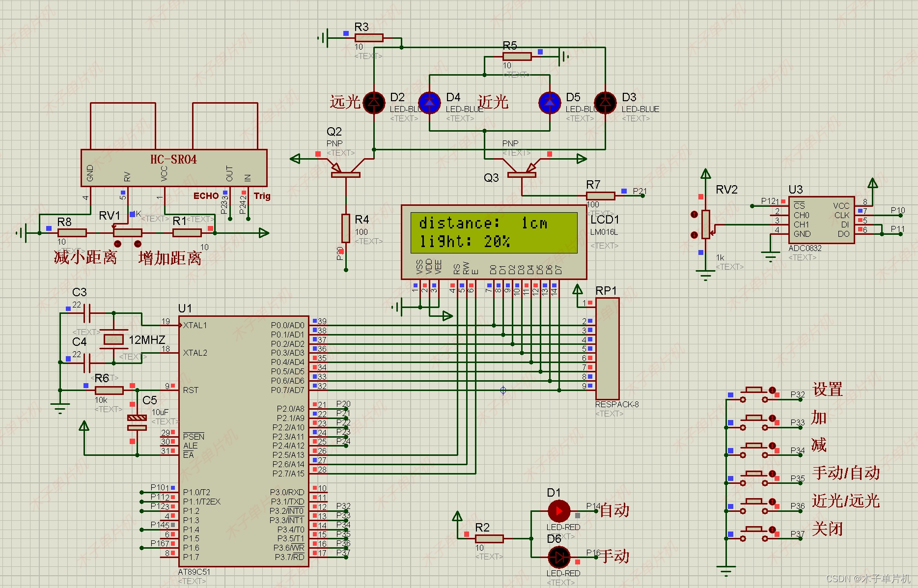Click the ECHO pin label
This screenshot has height=588, width=918.
[x=206, y=196]
